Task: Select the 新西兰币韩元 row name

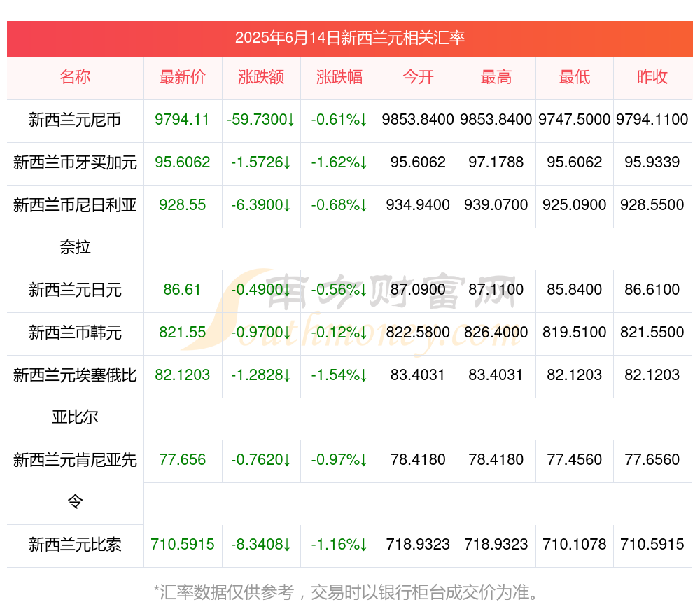Action: (x=75, y=333)
